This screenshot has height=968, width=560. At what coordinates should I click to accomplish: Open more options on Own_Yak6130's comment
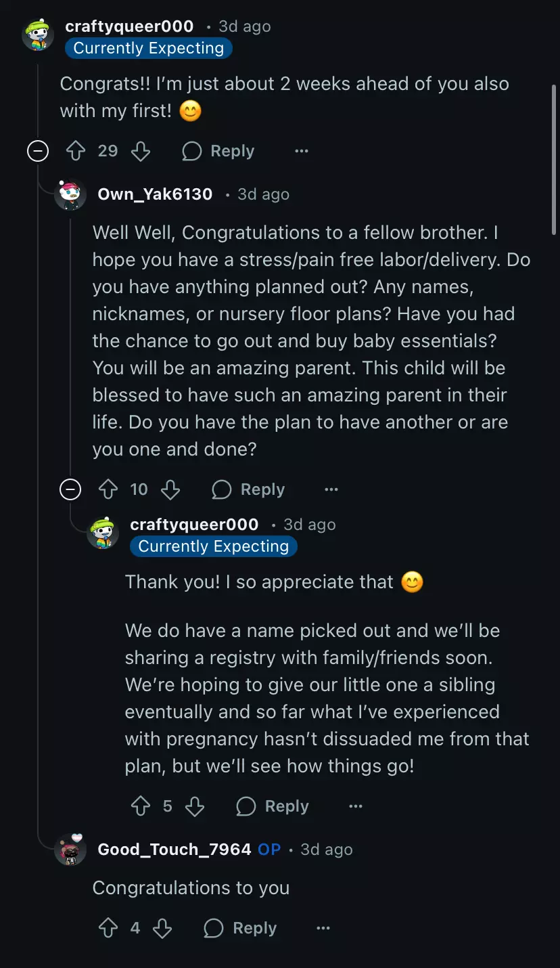click(331, 489)
